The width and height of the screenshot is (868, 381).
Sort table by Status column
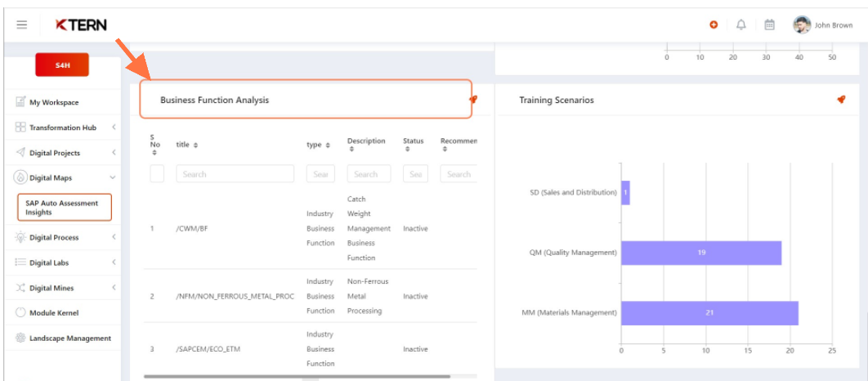pyautogui.click(x=407, y=150)
